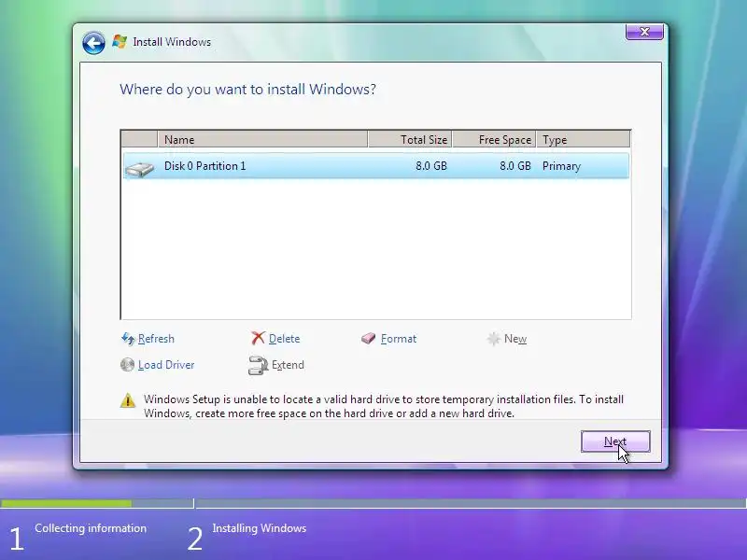Sort by the Type column header
This screenshot has width=747, height=560.
583,139
